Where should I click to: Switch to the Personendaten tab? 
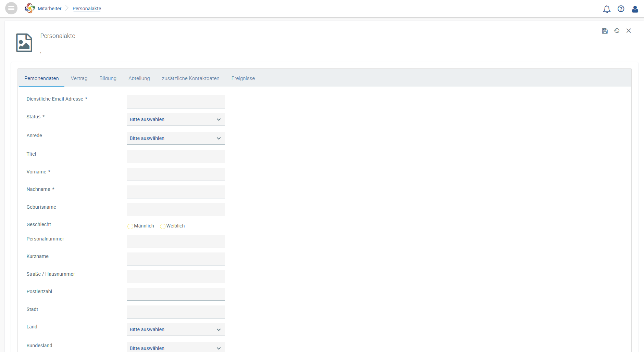41,78
